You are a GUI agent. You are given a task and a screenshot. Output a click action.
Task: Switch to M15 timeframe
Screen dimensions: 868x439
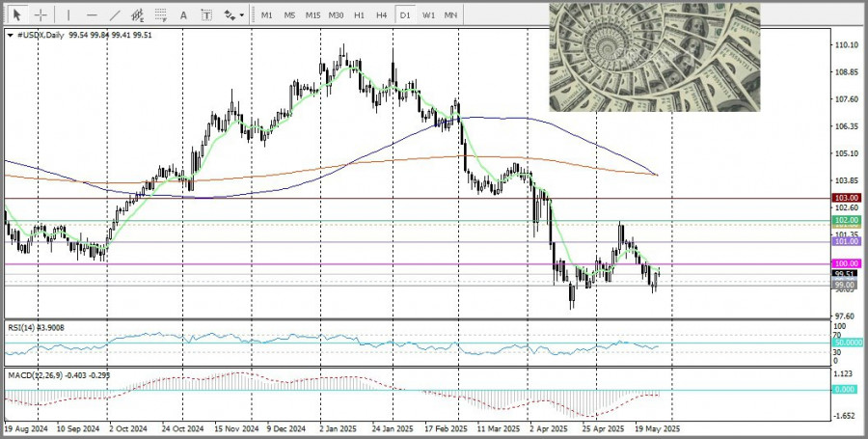point(312,15)
